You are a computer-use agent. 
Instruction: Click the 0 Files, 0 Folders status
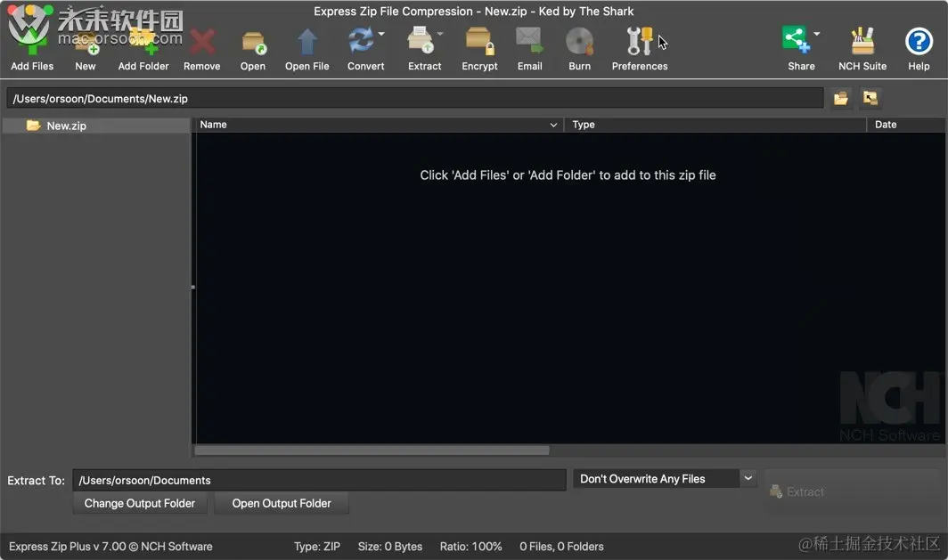[x=561, y=546]
